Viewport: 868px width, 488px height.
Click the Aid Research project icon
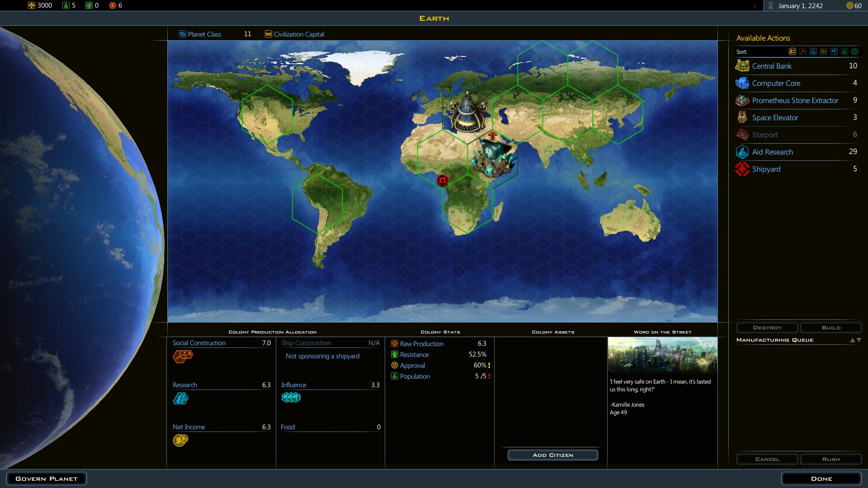[x=742, y=152]
